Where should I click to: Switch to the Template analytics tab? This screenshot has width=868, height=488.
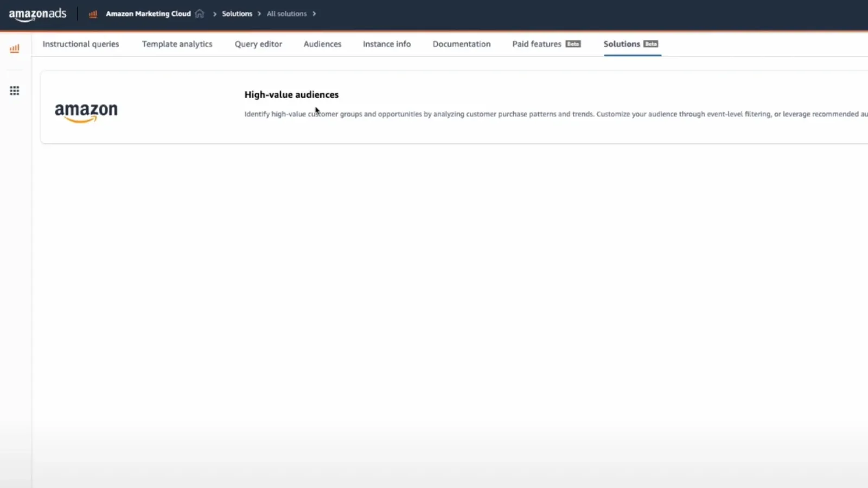pyautogui.click(x=177, y=44)
